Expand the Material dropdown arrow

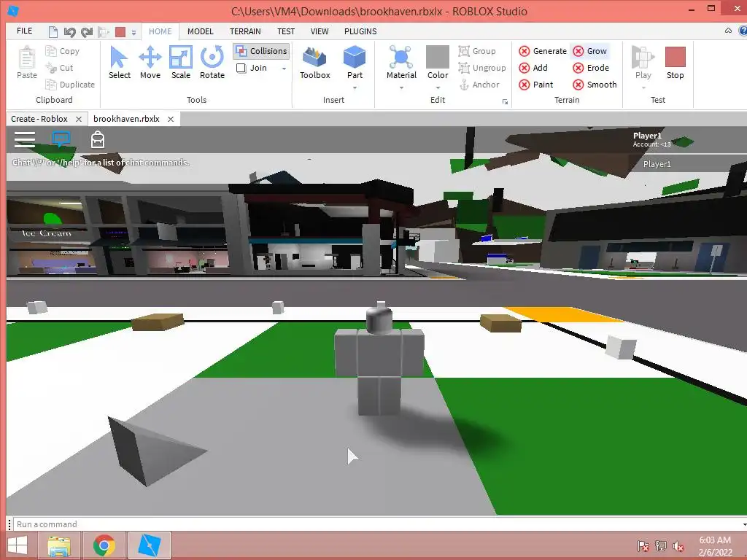[x=401, y=88]
